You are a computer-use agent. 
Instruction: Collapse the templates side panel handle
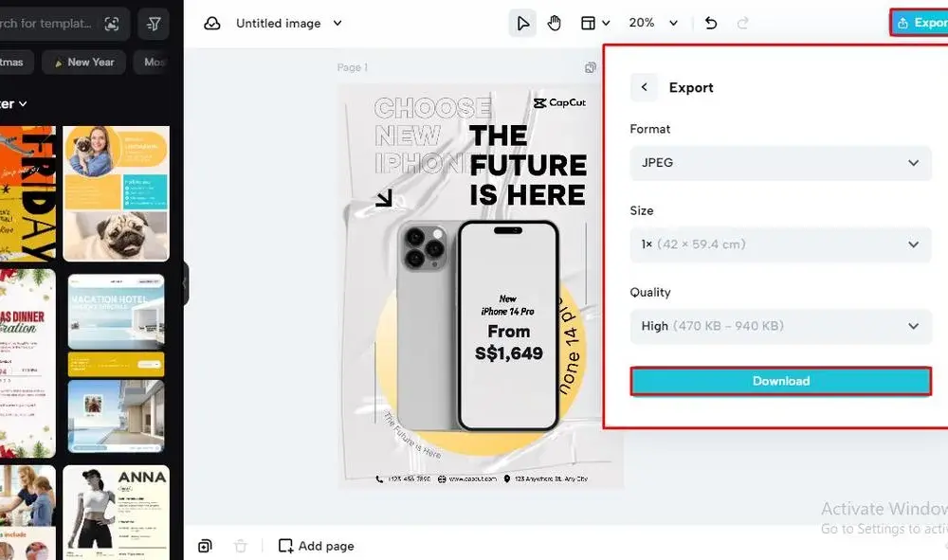tap(186, 282)
